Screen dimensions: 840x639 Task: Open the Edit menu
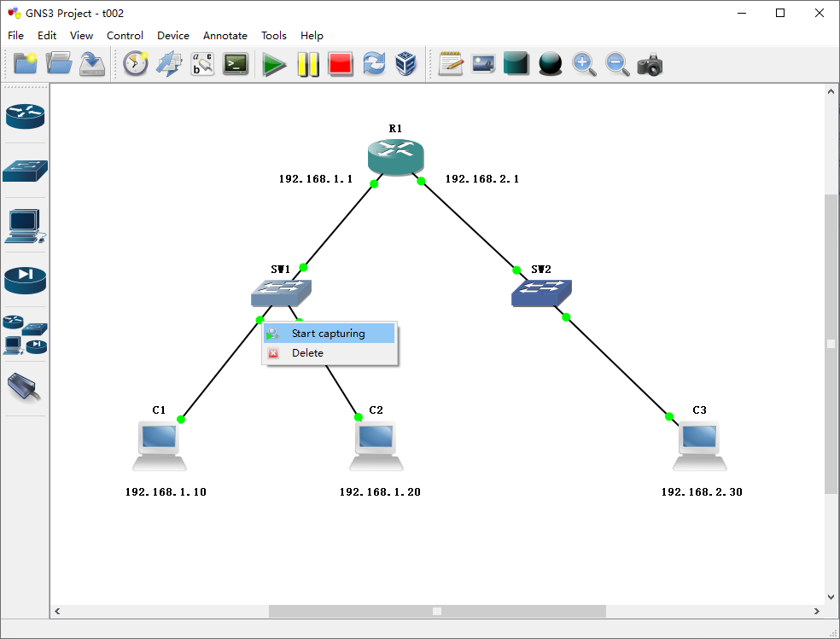point(47,35)
